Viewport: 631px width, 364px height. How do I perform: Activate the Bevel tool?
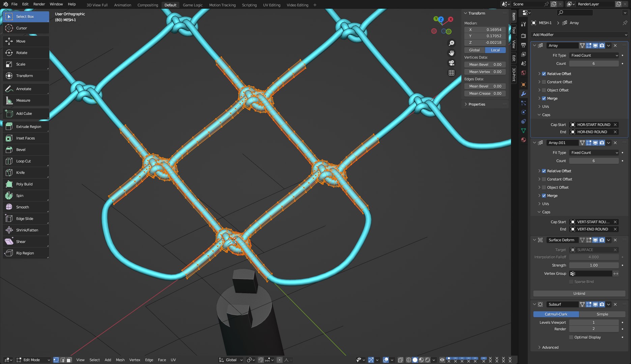pyautogui.click(x=26, y=149)
